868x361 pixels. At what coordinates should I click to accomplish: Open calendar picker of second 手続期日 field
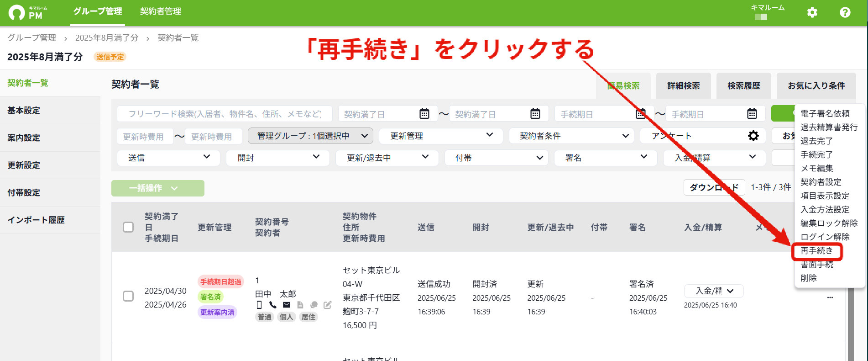pos(752,114)
